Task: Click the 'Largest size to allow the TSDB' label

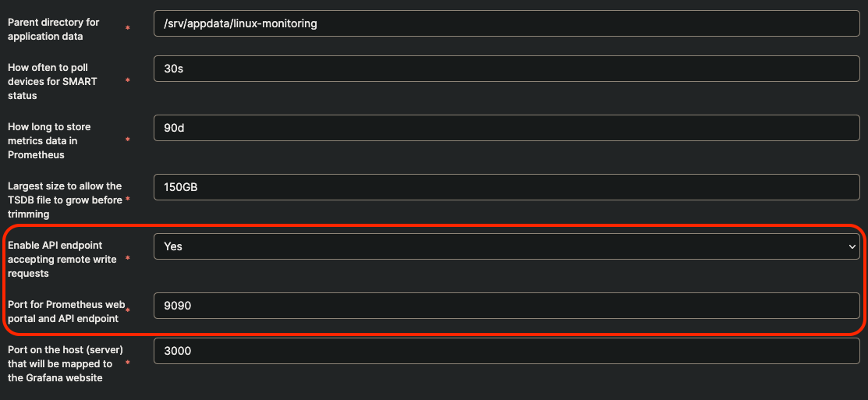Action: tap(65, 200)
